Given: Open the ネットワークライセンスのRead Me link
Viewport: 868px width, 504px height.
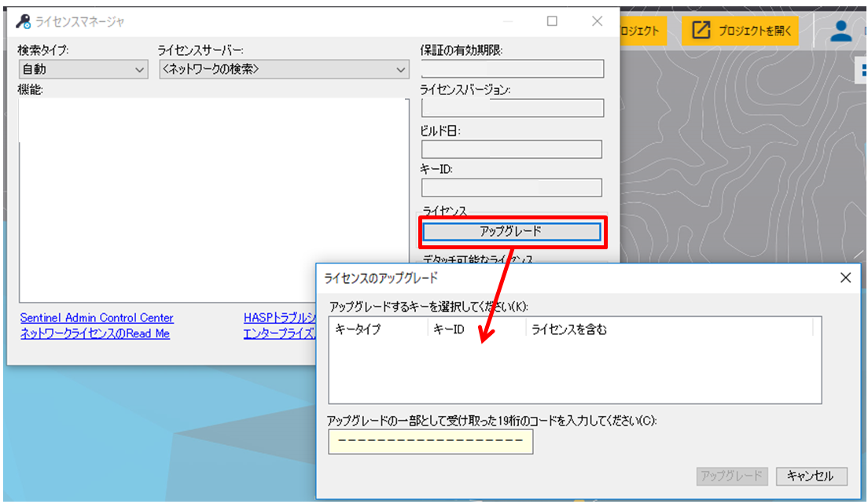Looking at the screenshot, I should tap(94, 333).
